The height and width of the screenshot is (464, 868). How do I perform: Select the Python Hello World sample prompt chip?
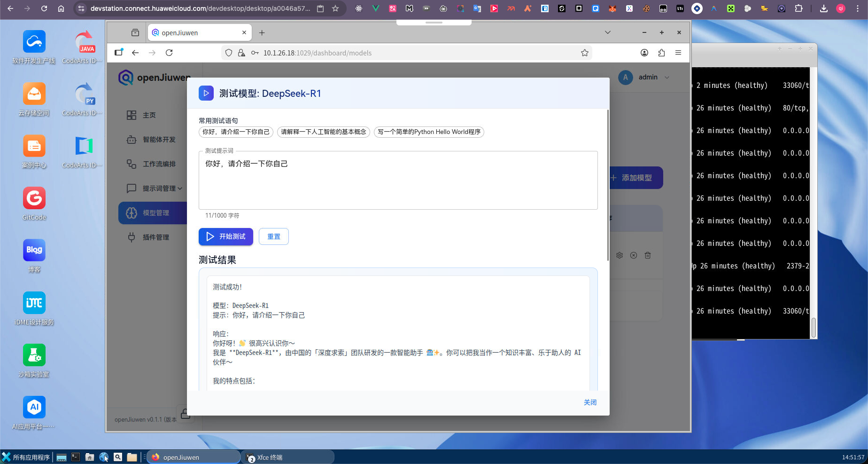click(429, 132)
